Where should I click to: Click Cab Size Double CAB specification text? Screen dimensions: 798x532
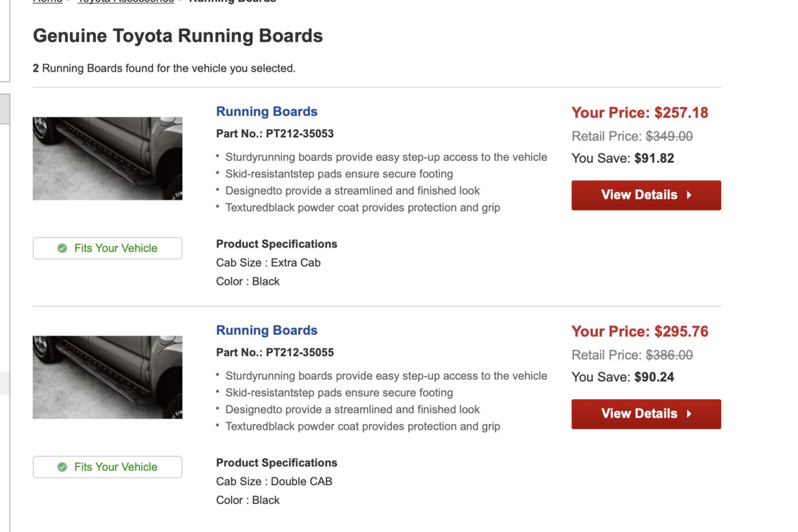click(274, 481)
